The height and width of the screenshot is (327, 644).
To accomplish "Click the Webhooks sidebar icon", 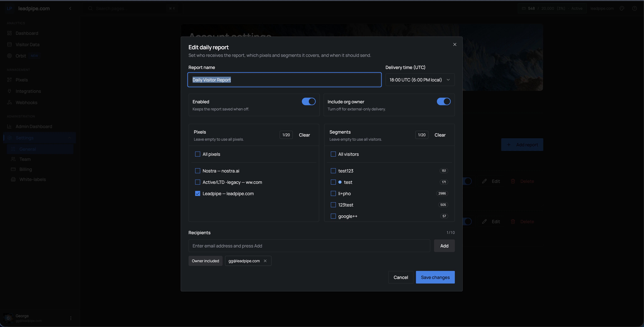I will click(x=9, y=102).
